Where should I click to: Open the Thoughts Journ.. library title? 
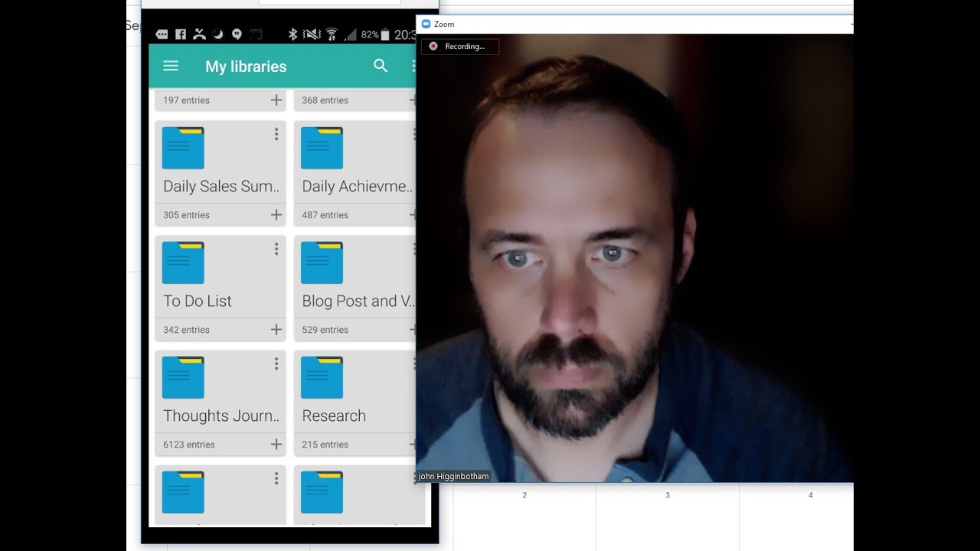[221, 416]
